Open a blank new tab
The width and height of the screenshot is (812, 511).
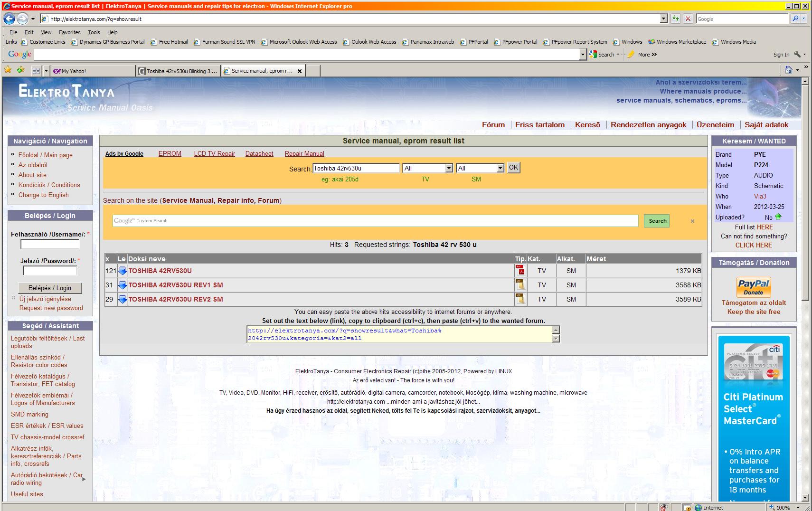(313, 71)
